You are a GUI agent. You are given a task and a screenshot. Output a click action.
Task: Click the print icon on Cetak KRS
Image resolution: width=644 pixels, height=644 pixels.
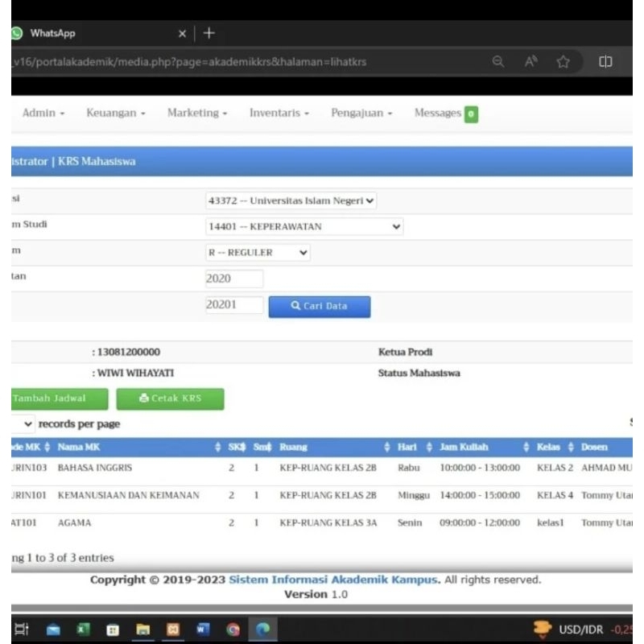[x=145, y=398]
